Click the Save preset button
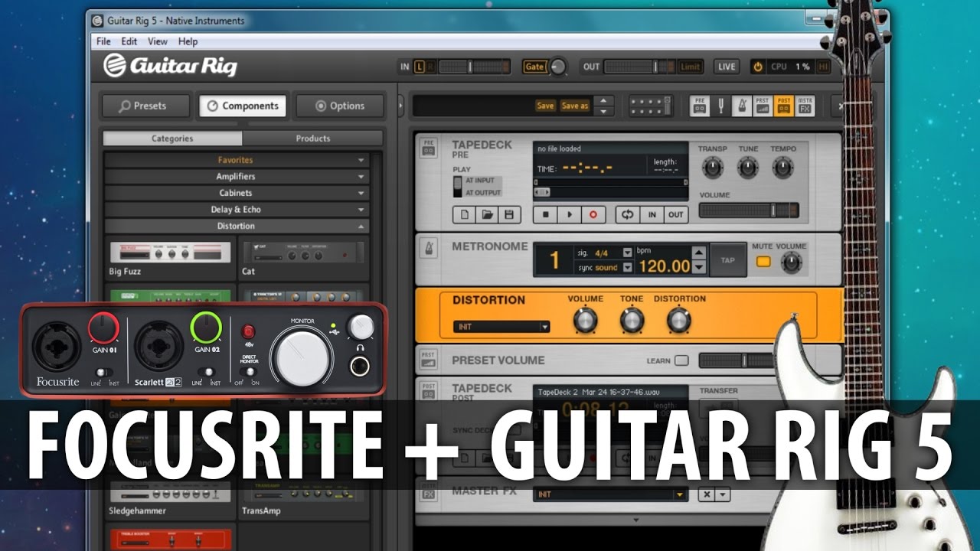The height and width of the screenshot is (551, 980). (545, 106)
